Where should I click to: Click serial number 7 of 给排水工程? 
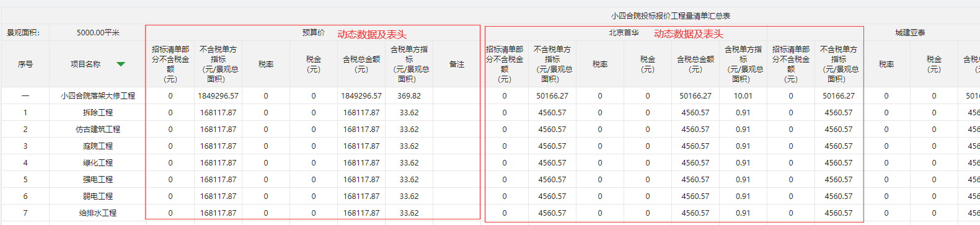click(25, 213)
